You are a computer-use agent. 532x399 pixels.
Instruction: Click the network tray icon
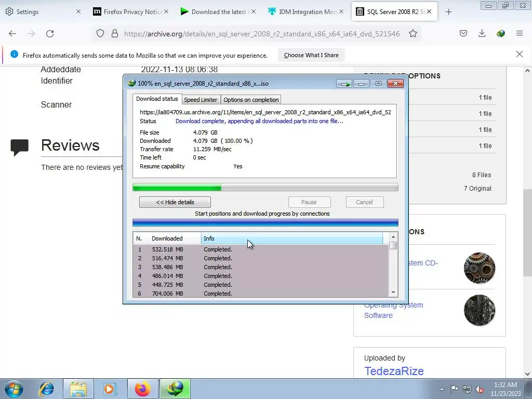click(467, 389)
